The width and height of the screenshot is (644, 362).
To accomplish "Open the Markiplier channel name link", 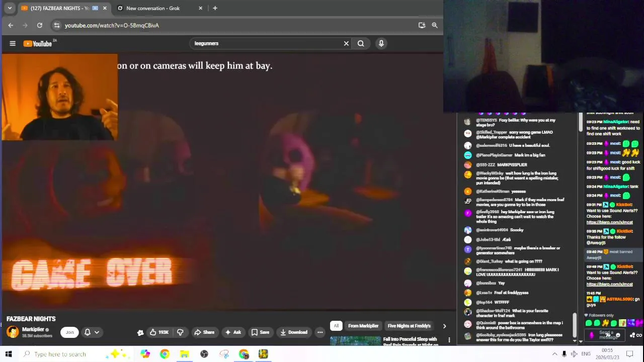I will [33, 329].
